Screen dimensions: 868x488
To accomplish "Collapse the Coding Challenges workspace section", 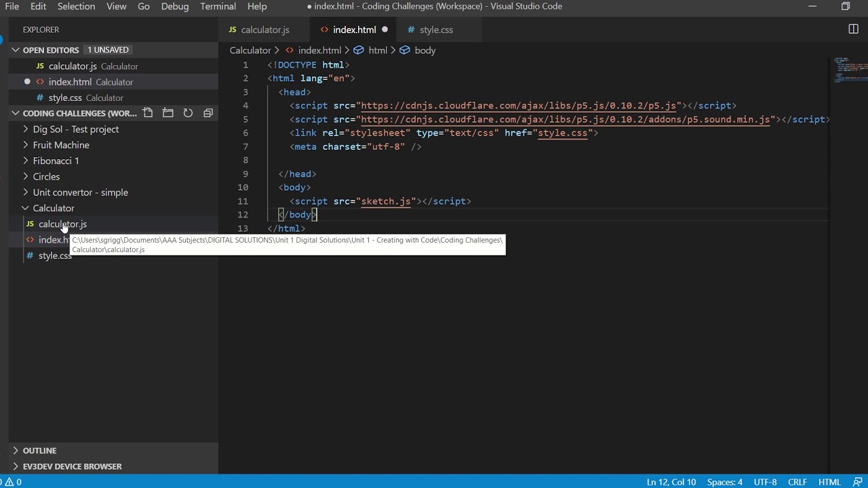I will coord(15,113).
